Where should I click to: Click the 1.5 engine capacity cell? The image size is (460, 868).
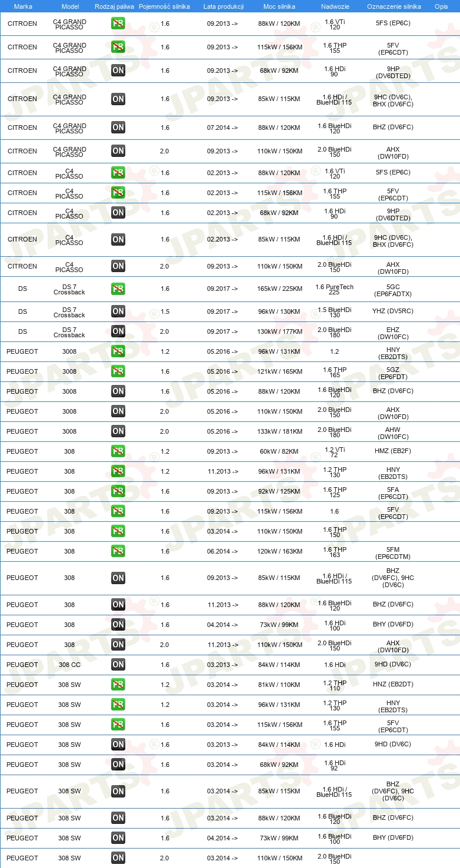[x=165, y=311]
